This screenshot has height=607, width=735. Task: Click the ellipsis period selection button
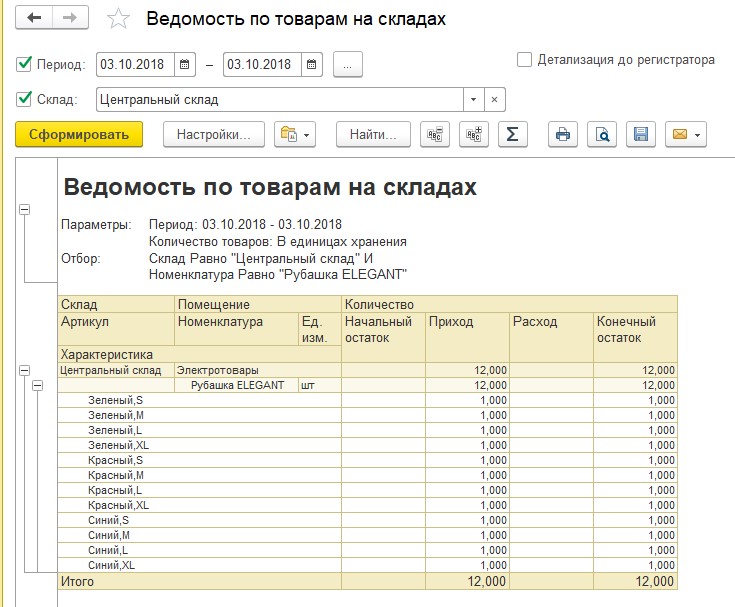pos(348,64)
